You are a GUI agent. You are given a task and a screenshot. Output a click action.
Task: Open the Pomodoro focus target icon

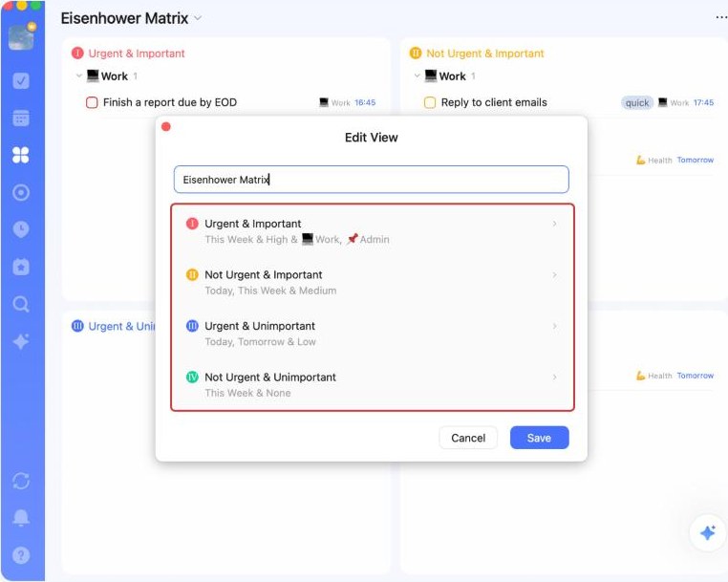pos(21,192)
